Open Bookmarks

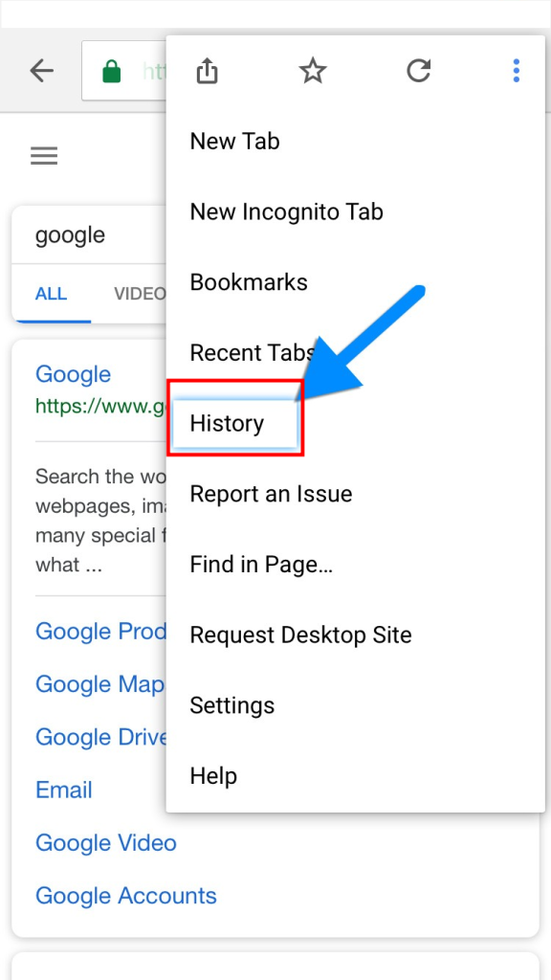coord(249,282)
